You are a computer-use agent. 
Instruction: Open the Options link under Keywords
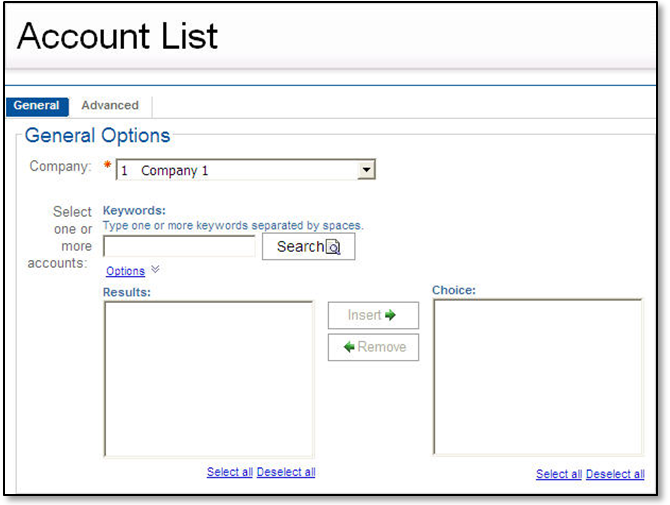[126, 271]
